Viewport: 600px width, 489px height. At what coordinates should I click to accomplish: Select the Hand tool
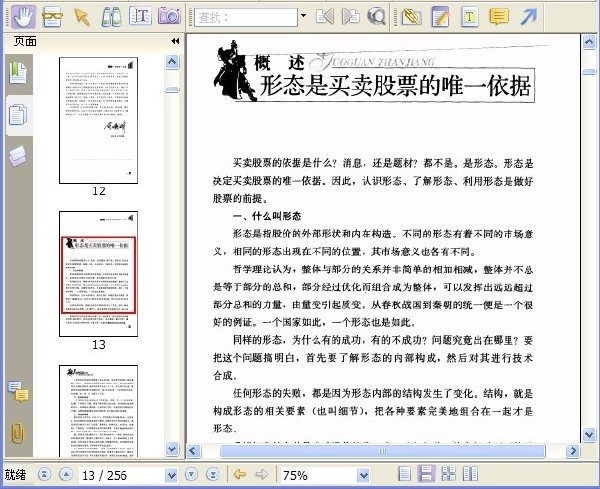click(x=23, y=16)
